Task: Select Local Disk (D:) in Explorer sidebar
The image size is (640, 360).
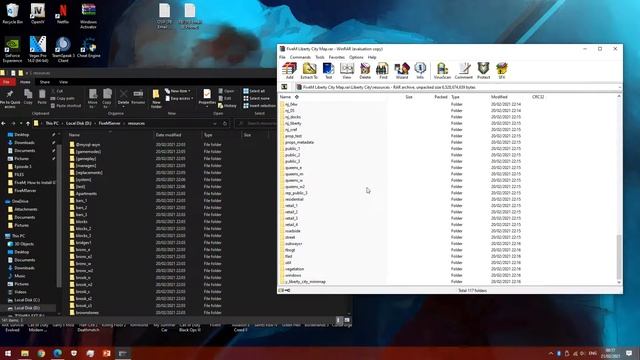Action: pyautogui.click(x=27, y=308)
